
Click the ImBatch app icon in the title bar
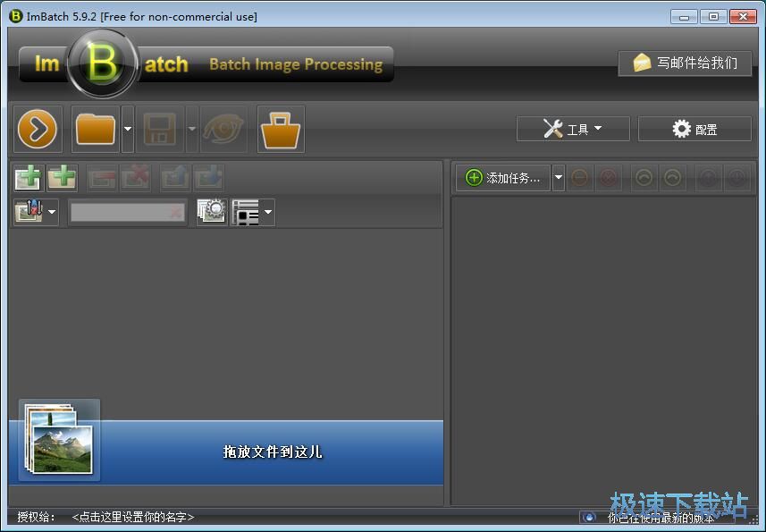(15, 16)
